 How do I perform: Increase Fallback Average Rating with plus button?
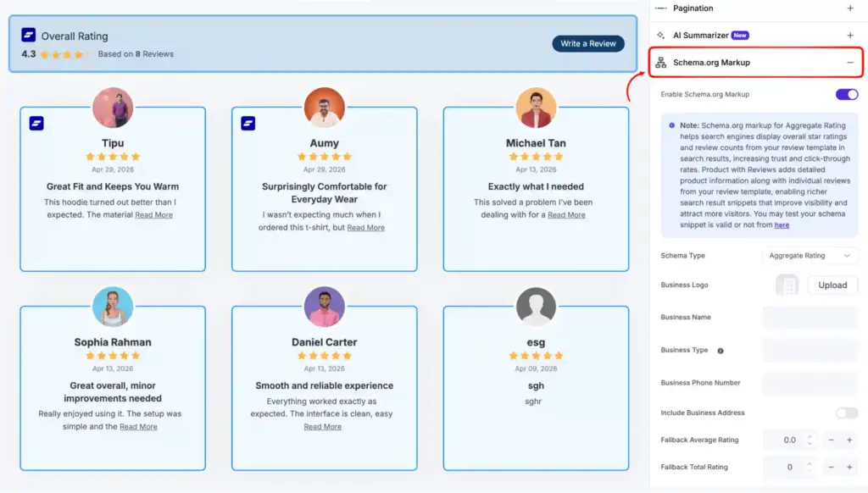849,440
